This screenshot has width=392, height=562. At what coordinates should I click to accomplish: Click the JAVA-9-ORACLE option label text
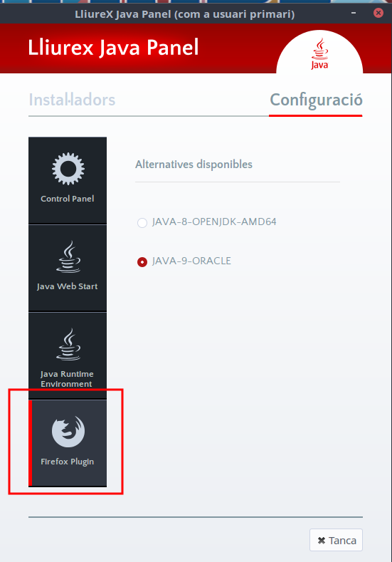click(191, 261)
